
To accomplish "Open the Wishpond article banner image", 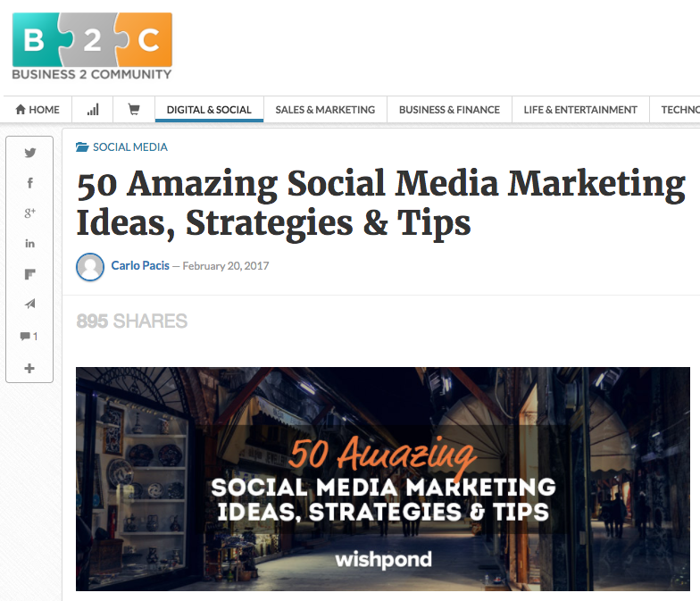I will pyautogui.click(x=383, y=479).
